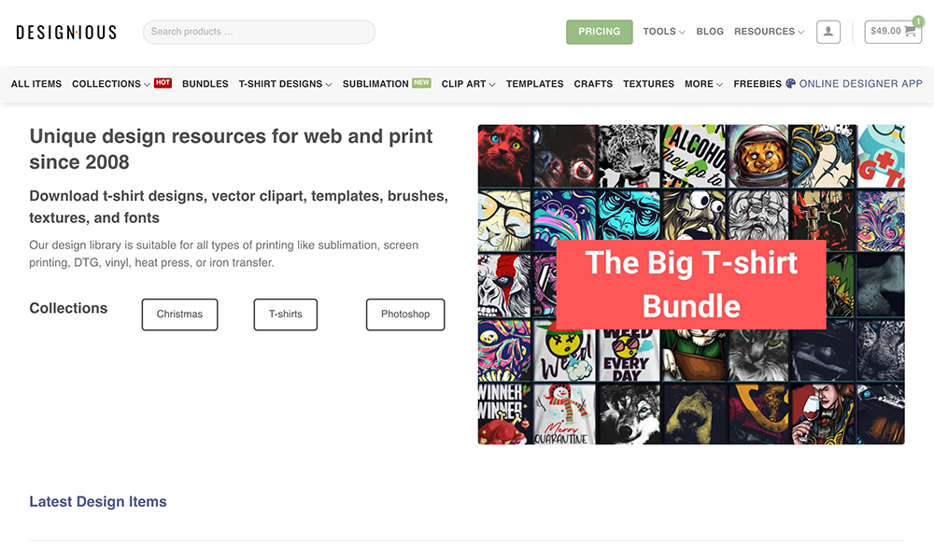
Task: Open the Freebies page
Action: pyautogui.click(x=757, y=84)
